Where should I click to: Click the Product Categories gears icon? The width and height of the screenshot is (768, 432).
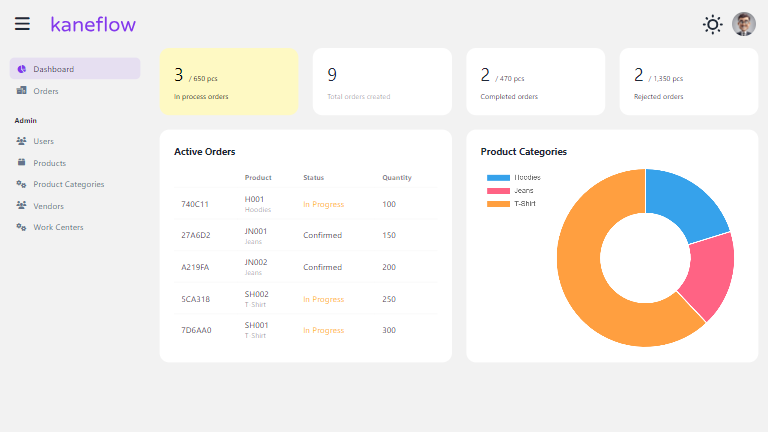pos(21,184)
